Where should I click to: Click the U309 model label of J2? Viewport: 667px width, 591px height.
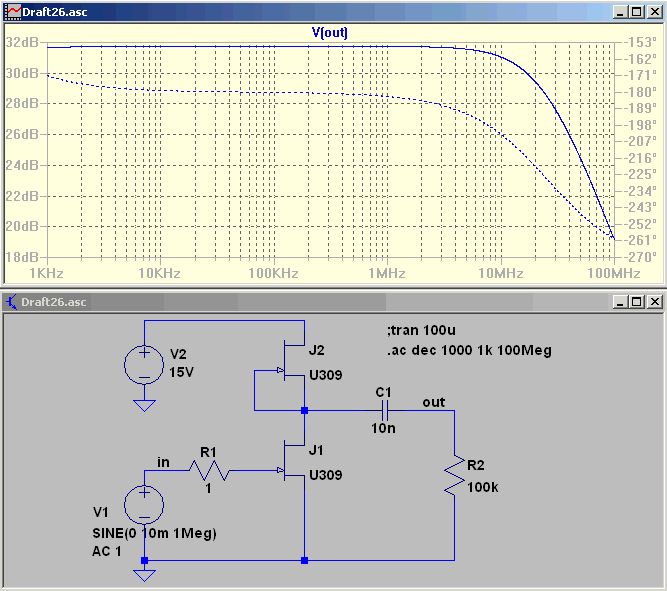[326, 375]
